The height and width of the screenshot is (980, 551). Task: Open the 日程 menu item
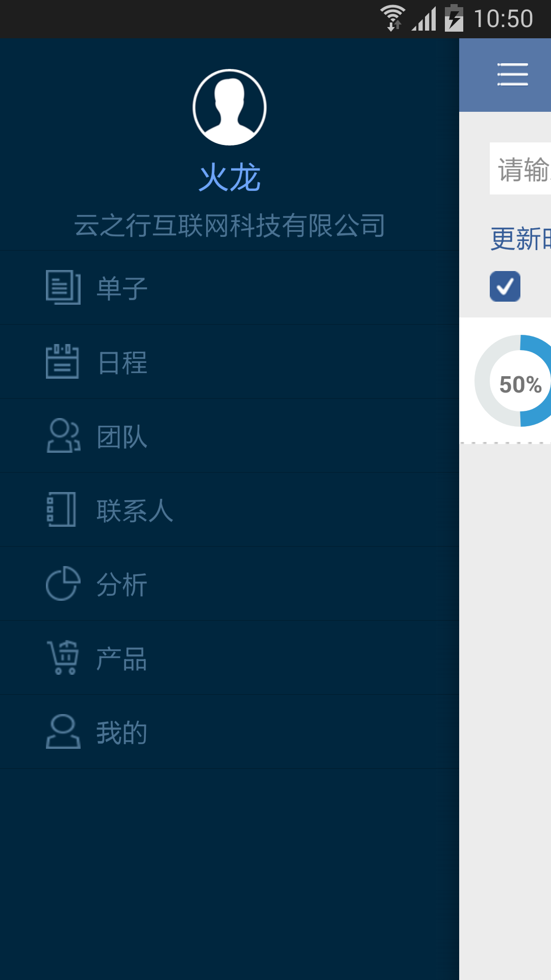[x=230, y=361]
